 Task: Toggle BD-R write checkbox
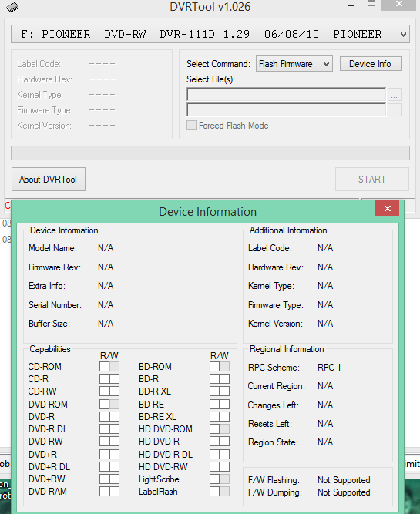point(224,379)
